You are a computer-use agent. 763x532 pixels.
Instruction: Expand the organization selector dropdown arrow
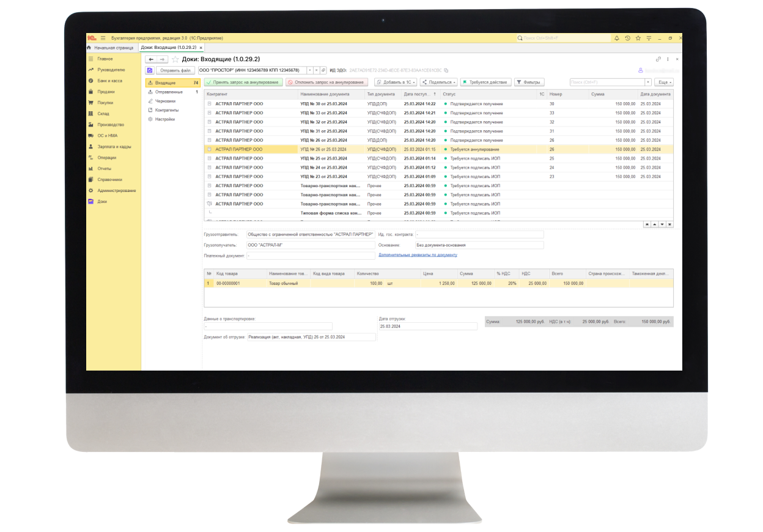click(309, 70)
